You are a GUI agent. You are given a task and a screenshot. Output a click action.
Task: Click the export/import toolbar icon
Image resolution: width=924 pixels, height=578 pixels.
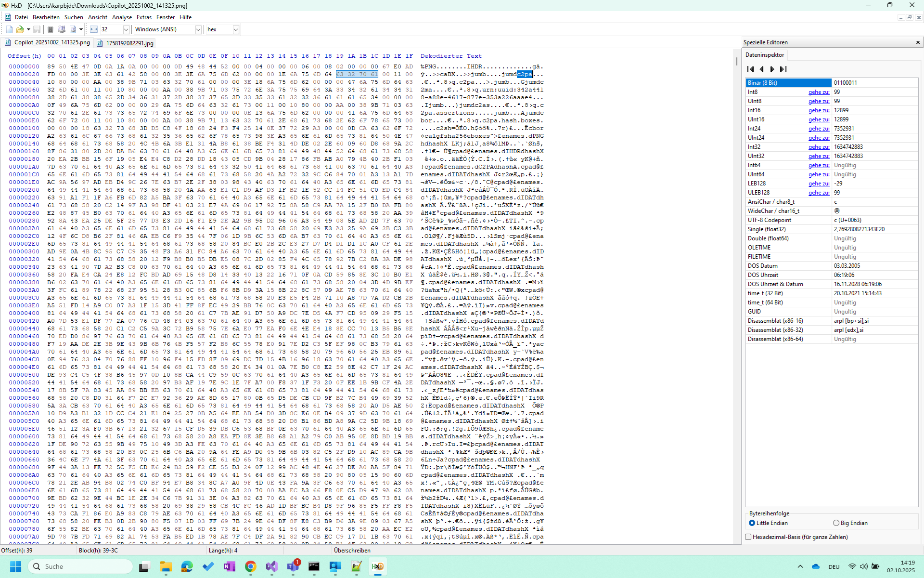click(73, 29)
